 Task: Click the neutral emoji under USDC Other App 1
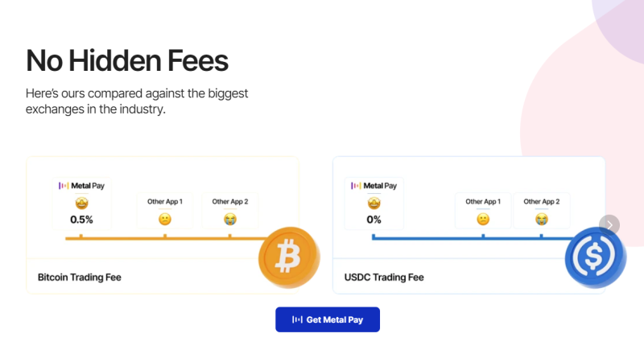[x=483, y=219]
